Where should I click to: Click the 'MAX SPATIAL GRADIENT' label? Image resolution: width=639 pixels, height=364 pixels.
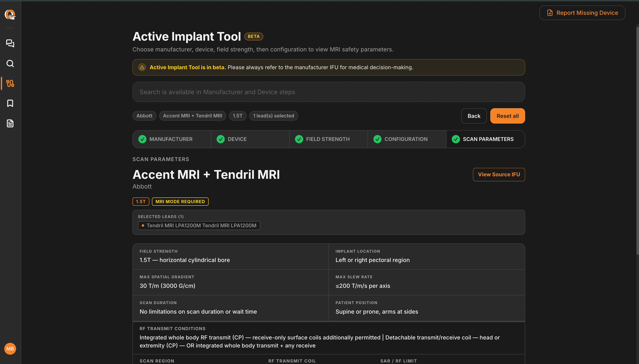pyautogui.click(x=167, y=277)
